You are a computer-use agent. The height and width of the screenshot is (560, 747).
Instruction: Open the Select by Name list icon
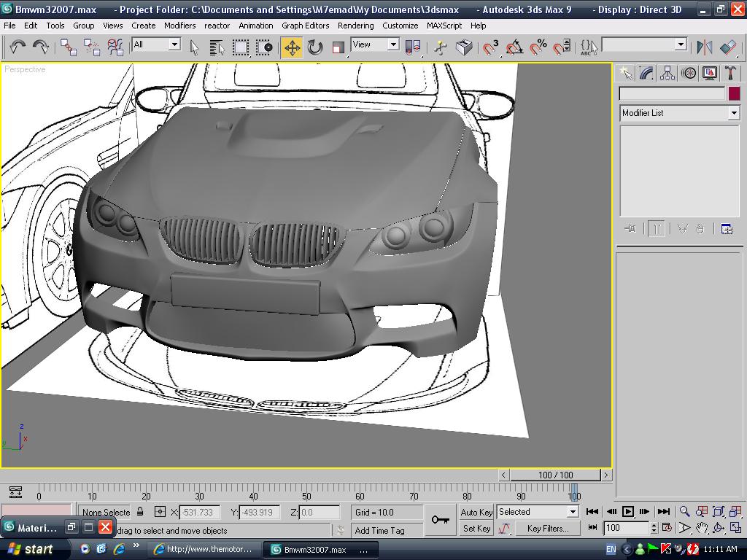pos(217,47)
